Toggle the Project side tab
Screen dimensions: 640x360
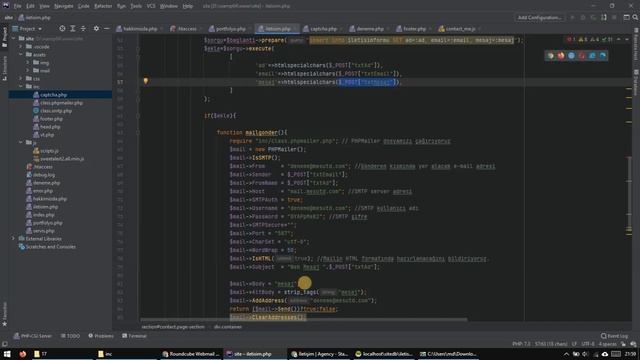click(x=4, y=37)
